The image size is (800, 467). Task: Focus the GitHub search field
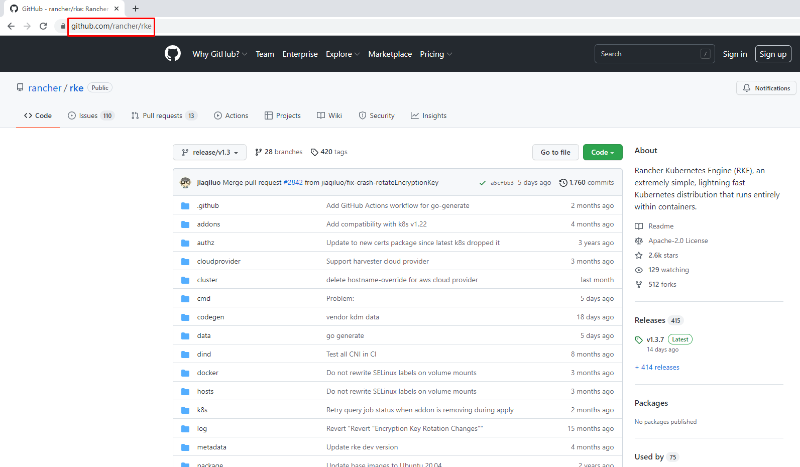[x=653, y=54]
